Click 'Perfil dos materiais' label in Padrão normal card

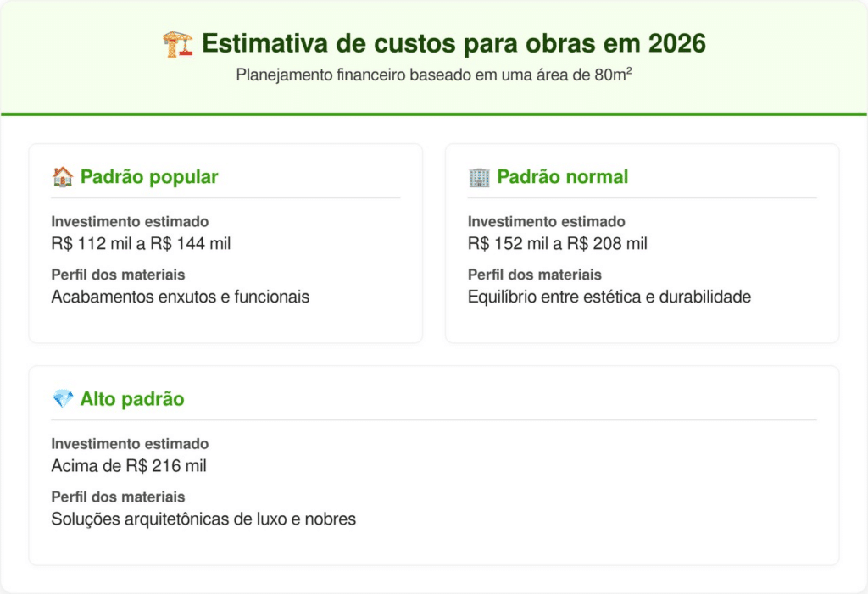535,275
